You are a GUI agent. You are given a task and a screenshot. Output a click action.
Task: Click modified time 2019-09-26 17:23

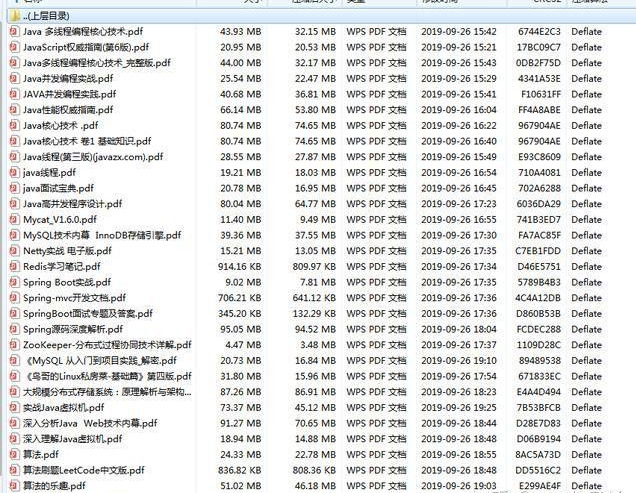[459, 204]
